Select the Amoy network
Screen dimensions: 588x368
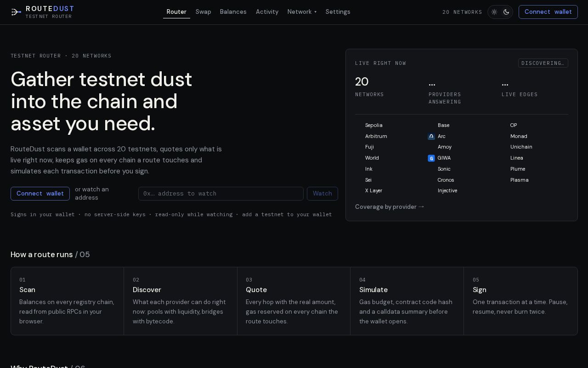444,147
